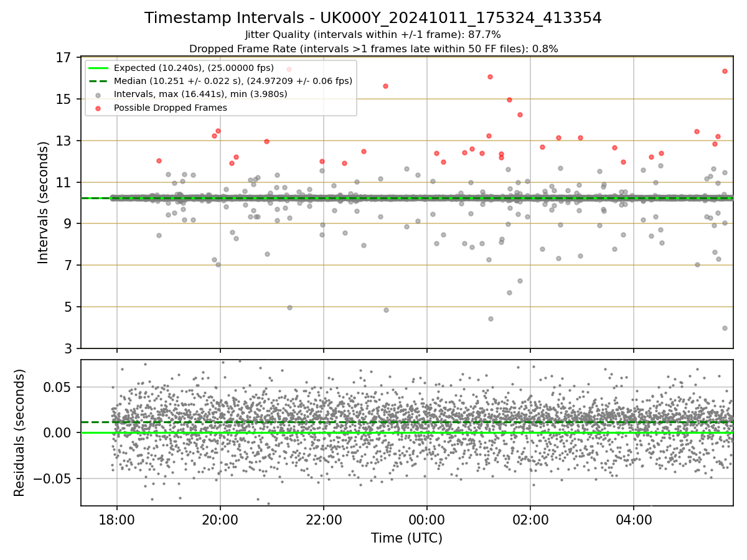The image size is (747, 560).
Task: Click the gray dot icon in legend
Action: click(x=99, y=95)
